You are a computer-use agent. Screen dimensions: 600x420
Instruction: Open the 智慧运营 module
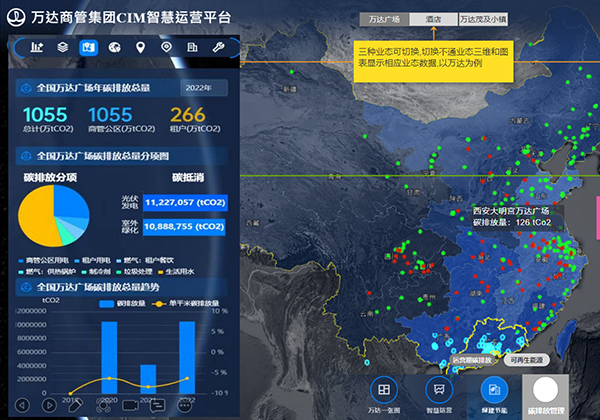coord(436,395)
